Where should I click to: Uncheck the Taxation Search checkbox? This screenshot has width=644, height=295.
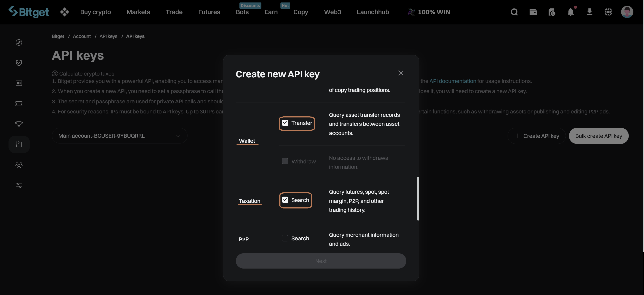click(285, 200)
